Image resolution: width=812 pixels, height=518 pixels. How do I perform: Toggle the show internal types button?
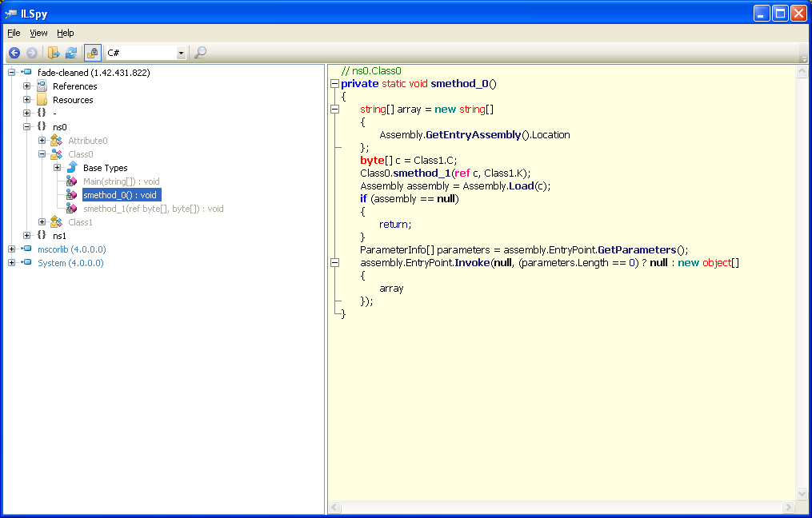93,53
